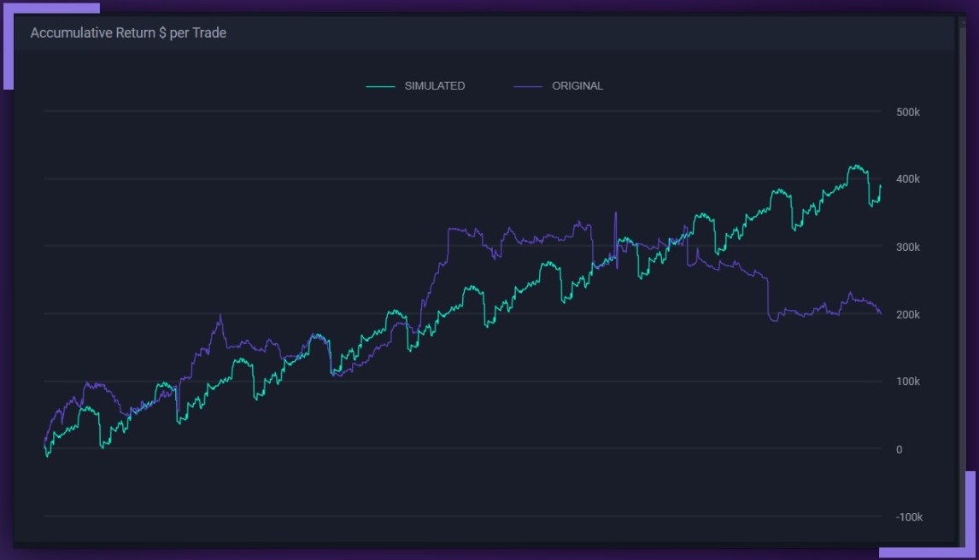979x560 pixels.
Task: Click the 'Accumulative Return $ per Trade' title
Action: coord(128,33)
